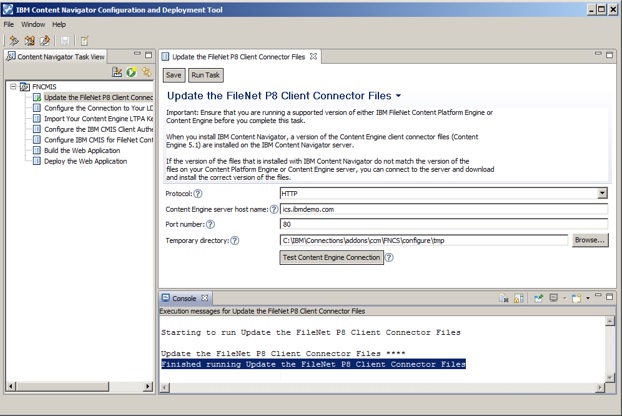
Task: Select Configure IBM CMIS for FileNet task
Action: tap(98, 140)
